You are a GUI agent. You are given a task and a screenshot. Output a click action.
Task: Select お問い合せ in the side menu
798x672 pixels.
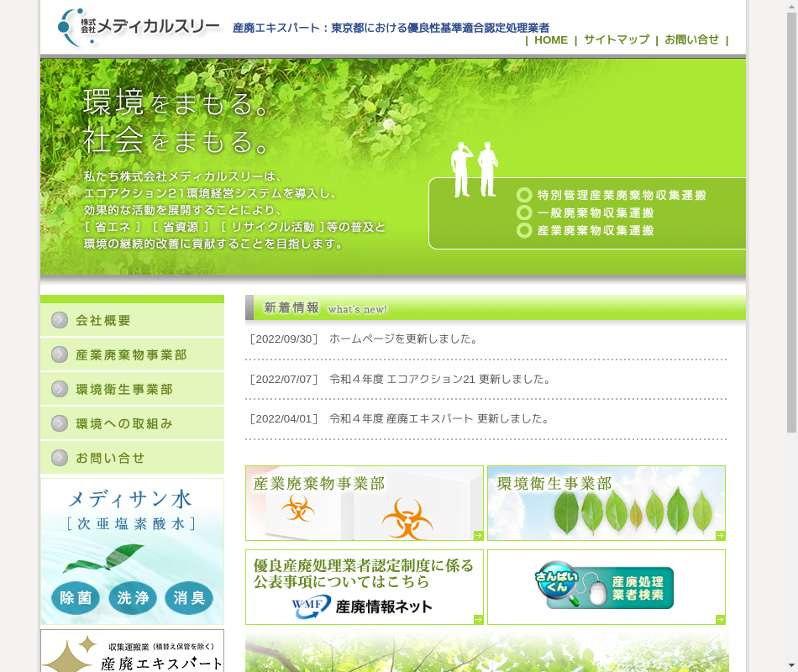coord(133,458)
